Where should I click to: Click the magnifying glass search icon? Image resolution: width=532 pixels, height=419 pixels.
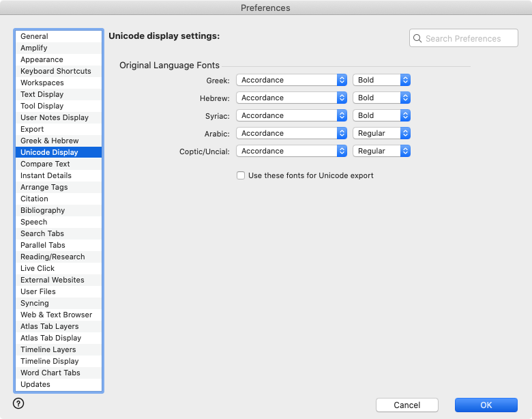point(417,38)
